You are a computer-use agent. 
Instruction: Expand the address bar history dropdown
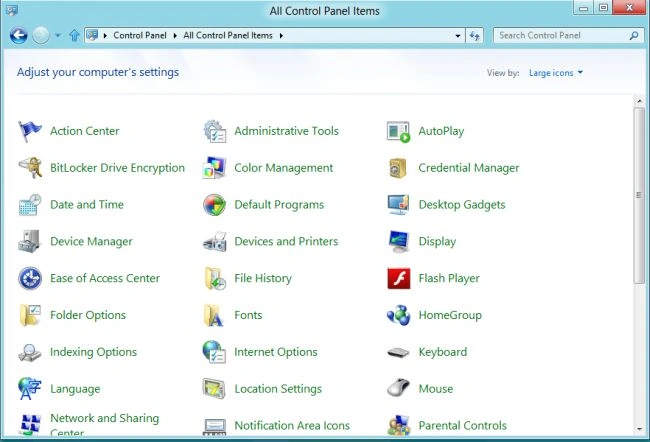coord(458,36)
